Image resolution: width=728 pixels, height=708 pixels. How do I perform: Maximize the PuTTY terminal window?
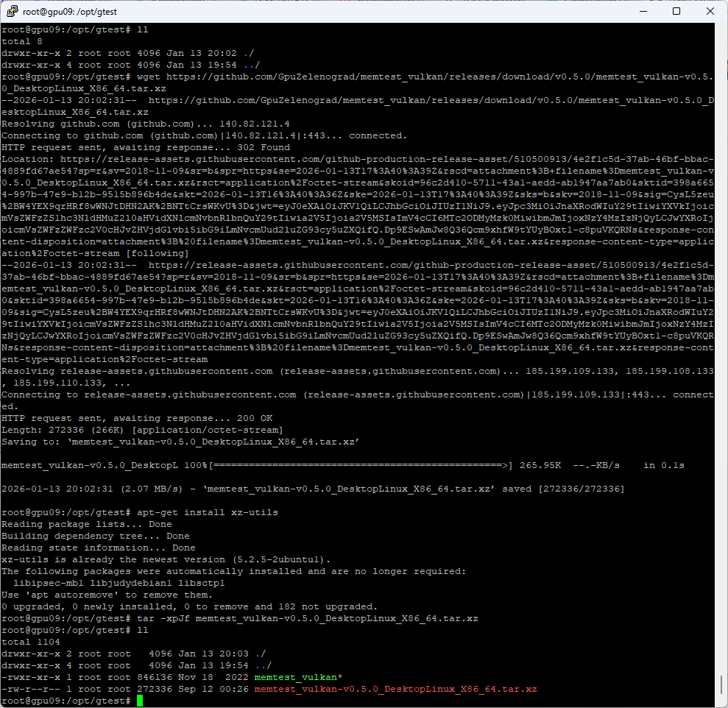pyautogui.click(x=676, y=11)
